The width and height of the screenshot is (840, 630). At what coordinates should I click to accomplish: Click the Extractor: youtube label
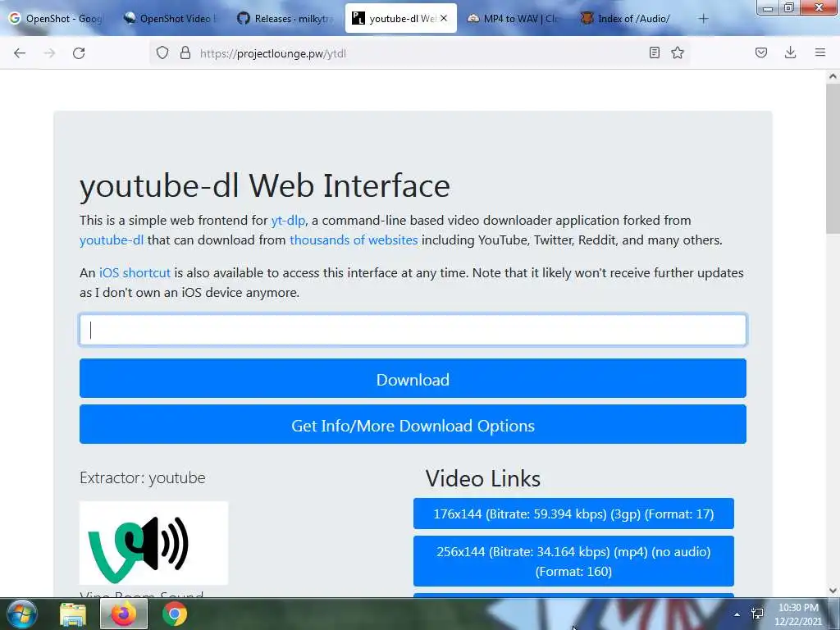coord(143,477)
